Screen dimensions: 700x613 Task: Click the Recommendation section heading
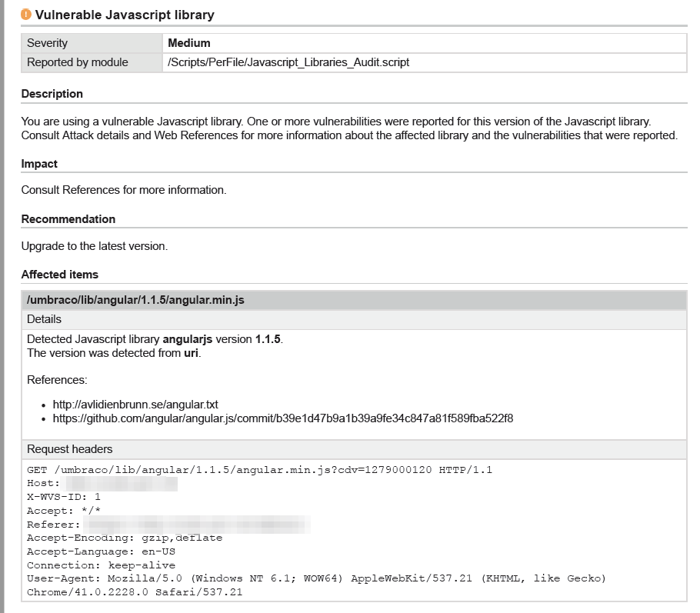pos(68,219)
